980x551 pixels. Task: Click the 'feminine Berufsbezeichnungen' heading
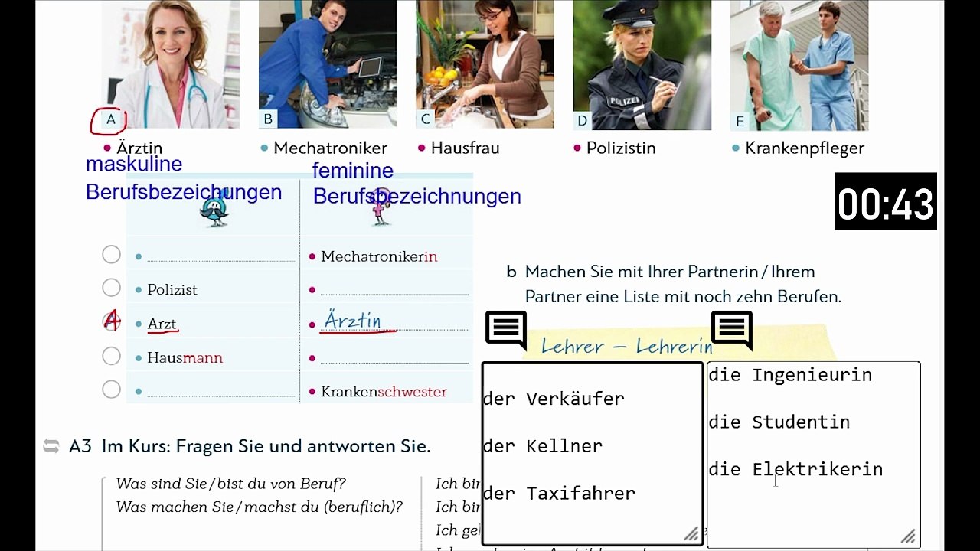416,184
